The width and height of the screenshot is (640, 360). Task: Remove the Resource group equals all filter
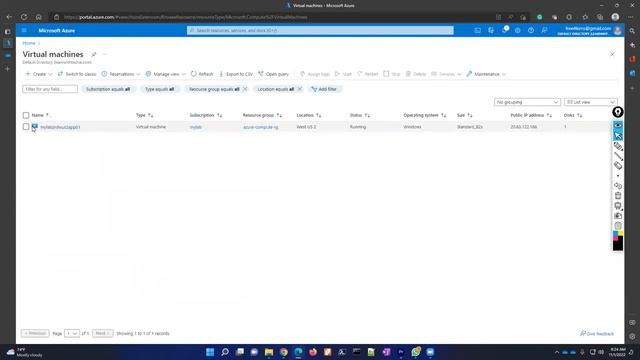click(245, 89)
